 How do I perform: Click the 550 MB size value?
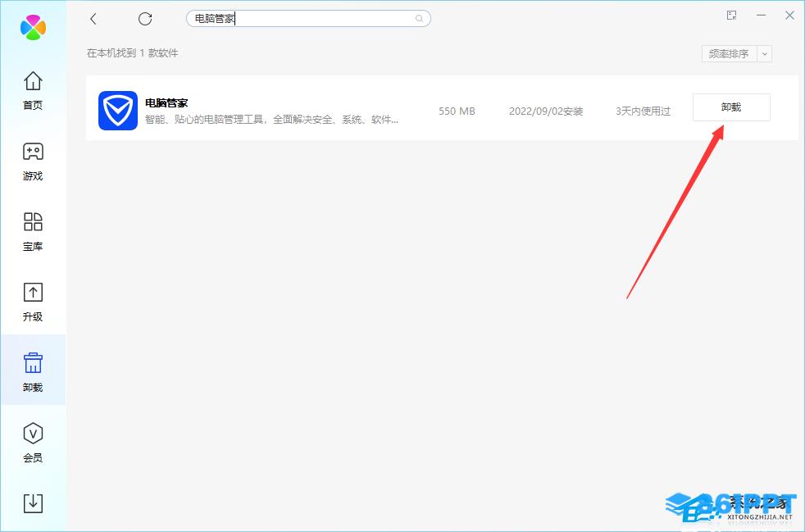click(457, 111)
